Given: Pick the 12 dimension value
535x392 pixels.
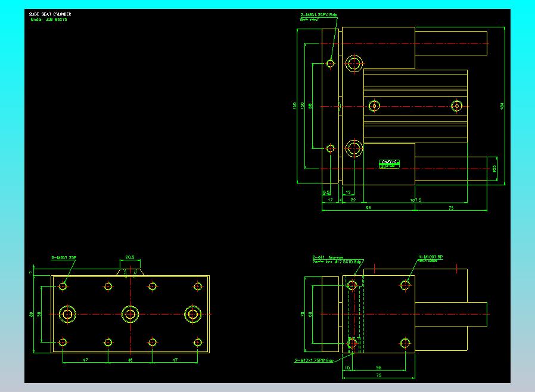Looking at the screenshot, I should pos(349,192).
